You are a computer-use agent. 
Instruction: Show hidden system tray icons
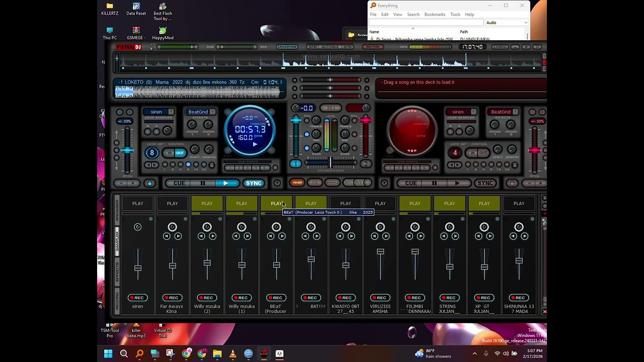474,354
